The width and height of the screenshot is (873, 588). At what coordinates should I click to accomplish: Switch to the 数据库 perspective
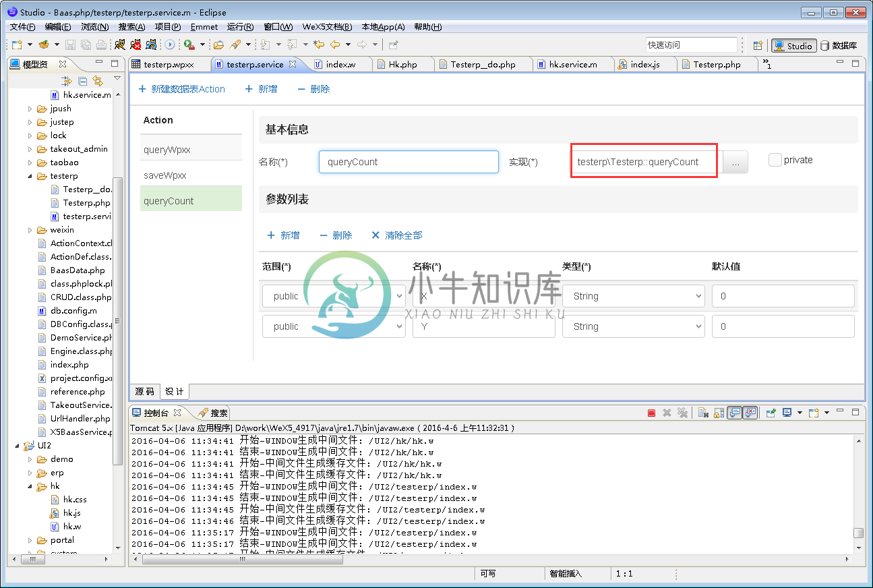(839, 45)
